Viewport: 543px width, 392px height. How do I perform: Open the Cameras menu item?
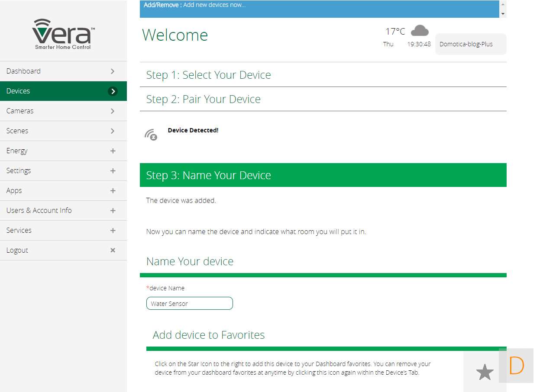[x=63, y=111]
